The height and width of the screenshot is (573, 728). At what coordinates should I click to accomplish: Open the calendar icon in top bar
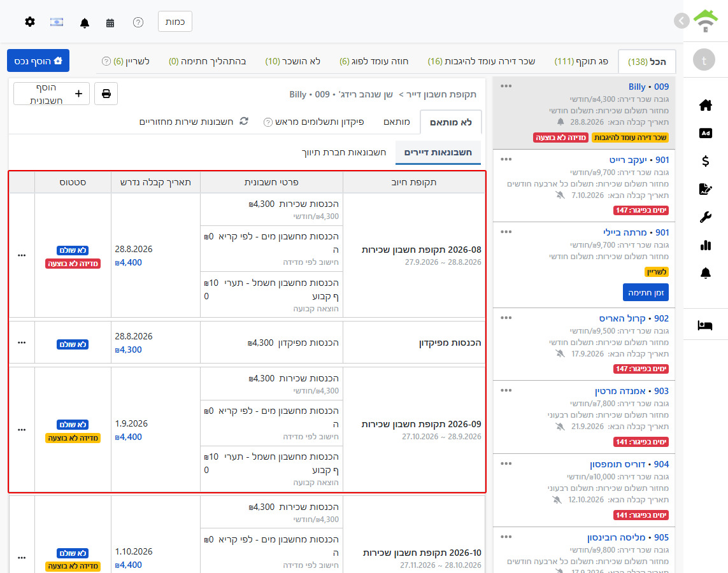[x=110, y=23]
